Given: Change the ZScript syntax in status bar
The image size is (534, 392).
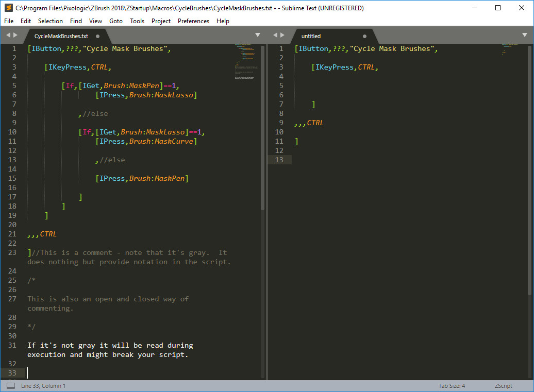Looking at the screenshot, I should coord(504,385).
